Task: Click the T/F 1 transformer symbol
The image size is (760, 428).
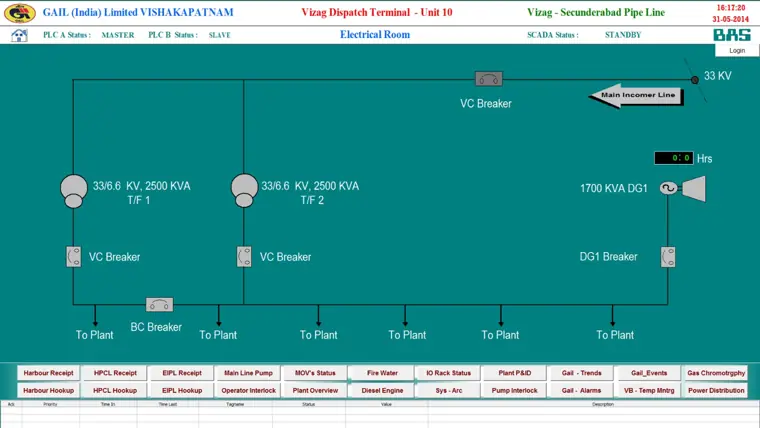Action: (74, 191)
